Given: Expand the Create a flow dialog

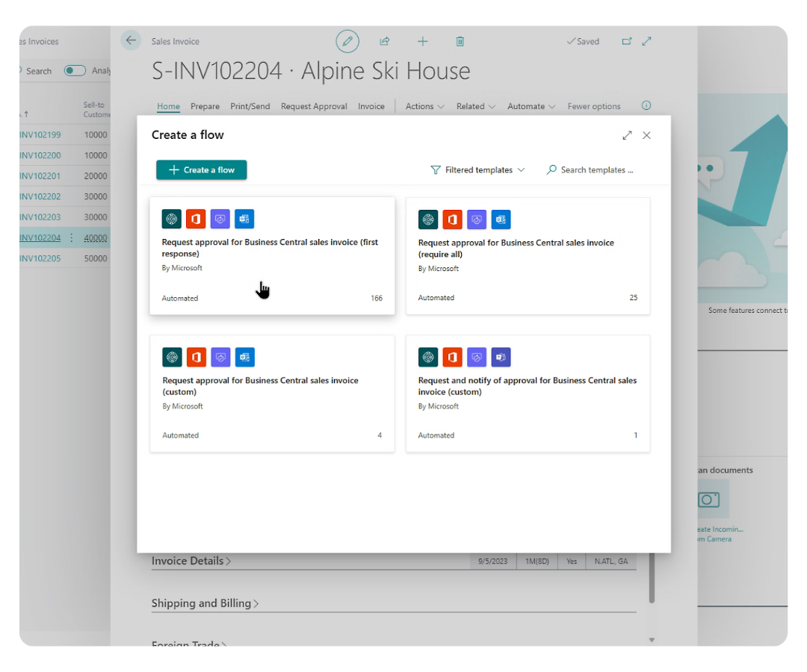Looking at the screenshot, I should pos(627,135).
